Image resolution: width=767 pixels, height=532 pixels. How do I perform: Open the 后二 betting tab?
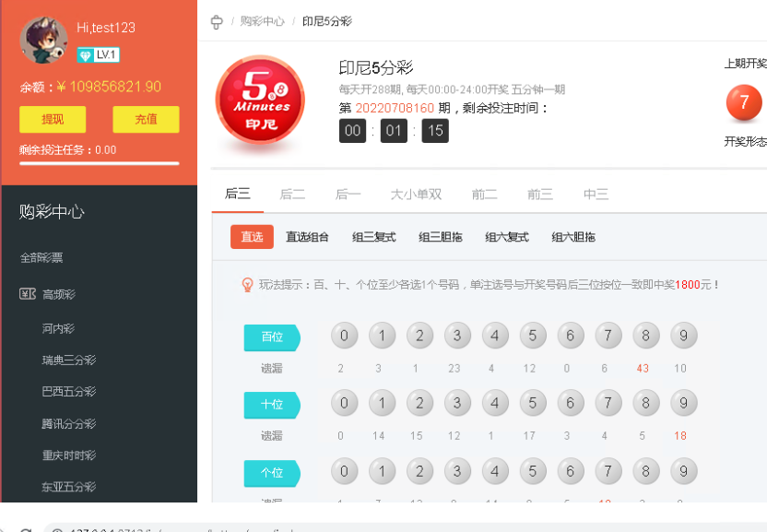[x=292, y=194]
